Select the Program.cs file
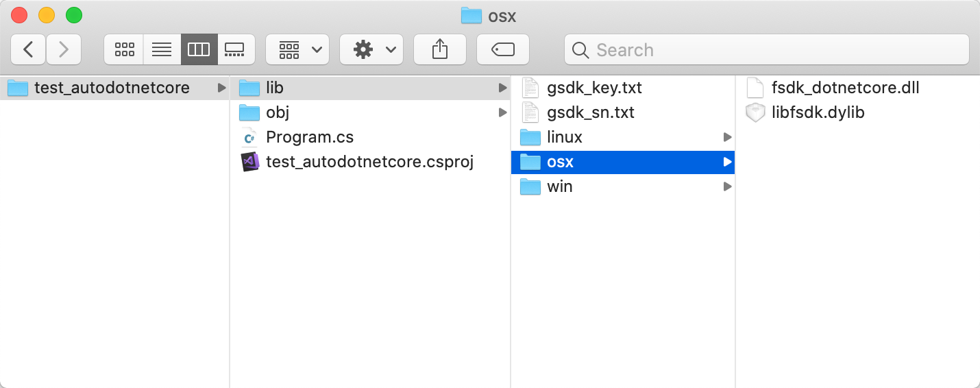Viewport: 980px width, 388px height. click(310, 137)
